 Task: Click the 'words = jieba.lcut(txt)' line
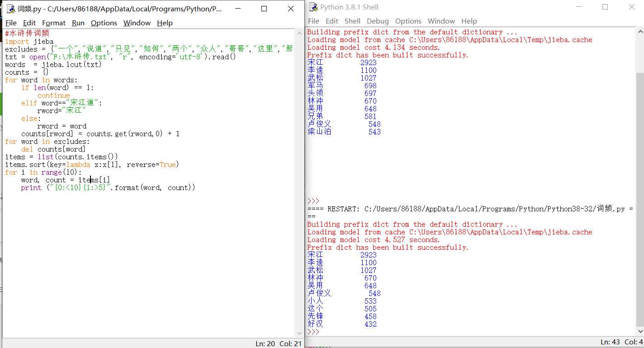click(53, 64)
